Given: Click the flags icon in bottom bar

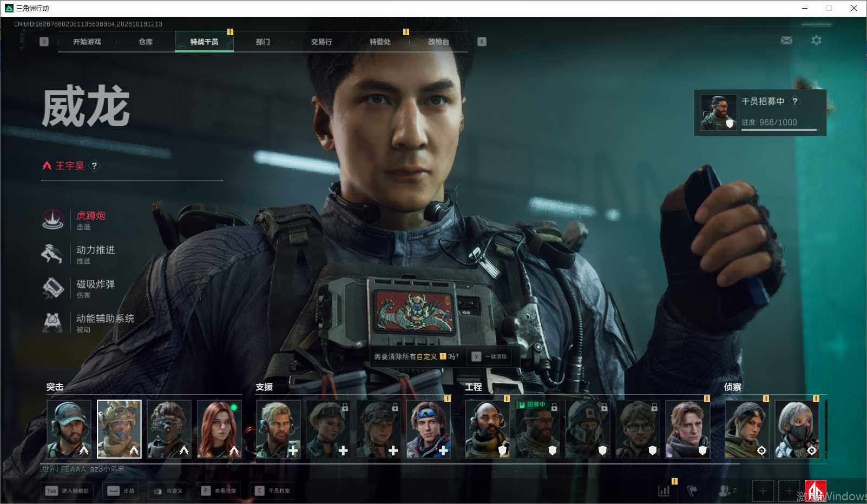Looking at the screenshot, I should point(692,490).
